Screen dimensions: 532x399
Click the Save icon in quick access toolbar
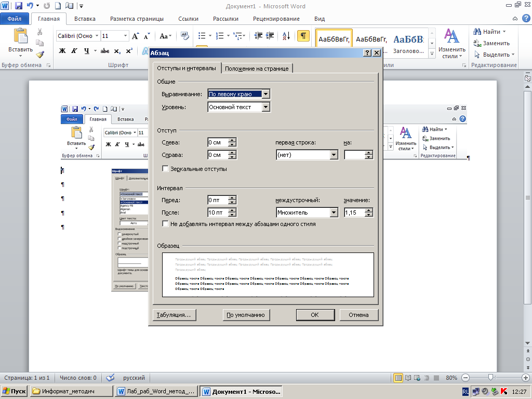click(x=19, y=6)
